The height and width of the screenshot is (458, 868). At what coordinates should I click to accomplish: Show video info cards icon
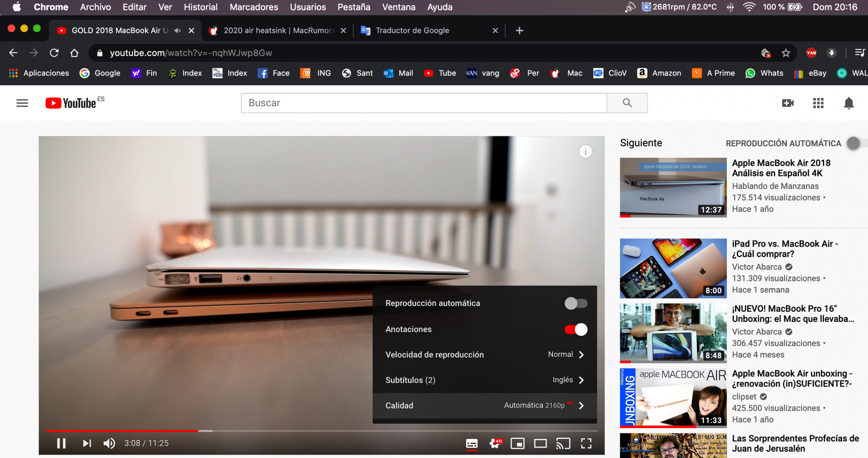pos(585,152)
